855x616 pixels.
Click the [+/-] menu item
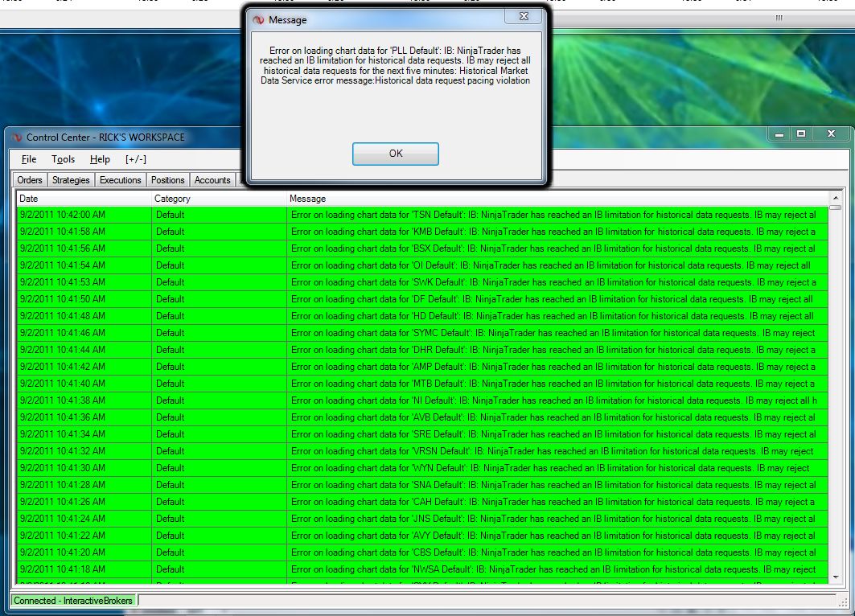click(x=136, y=159)
